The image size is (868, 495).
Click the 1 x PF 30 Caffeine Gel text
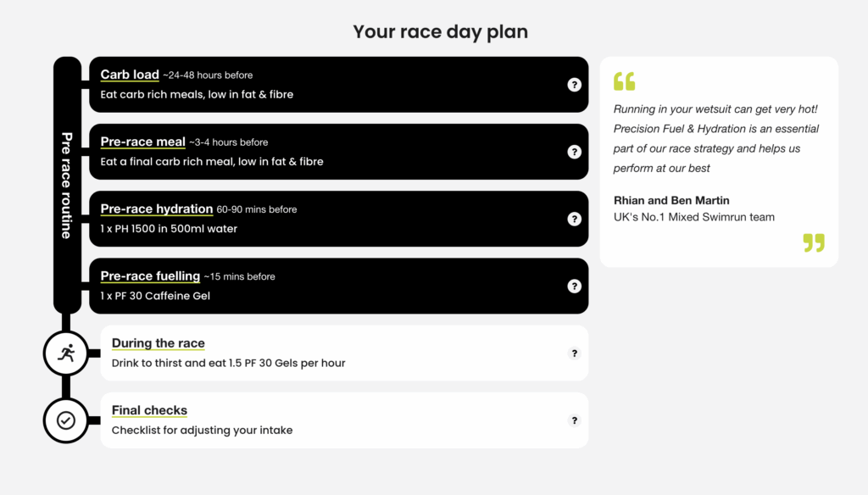155,296
